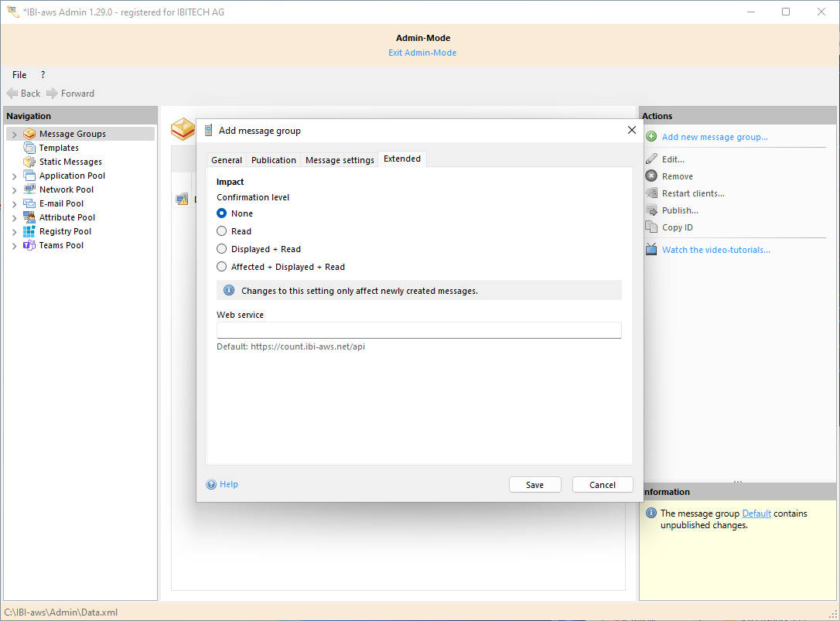Screen dimensions: 840x621
Task: Save the new message group
Action: [x=534, y=485]
